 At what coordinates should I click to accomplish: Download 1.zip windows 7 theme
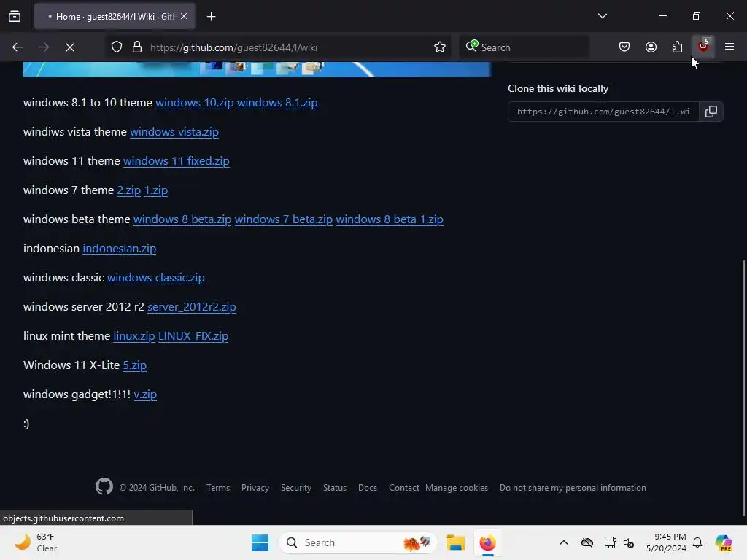156,190
